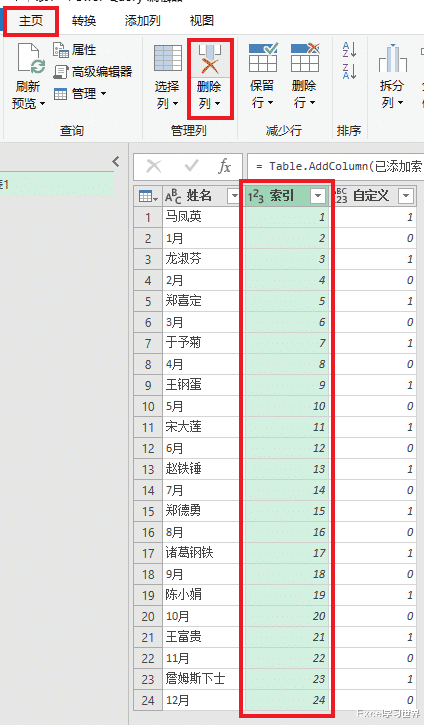This screenshot has width=424, height=725.
Task: Click the Choose Columns (选择列) icon
Action: point(167,58)
